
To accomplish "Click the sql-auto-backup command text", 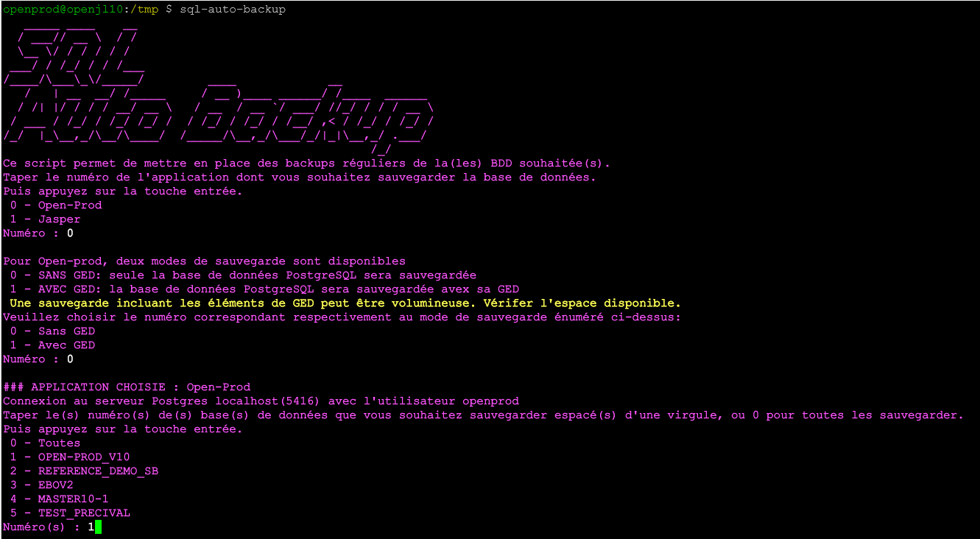I will tap(233, 10).
